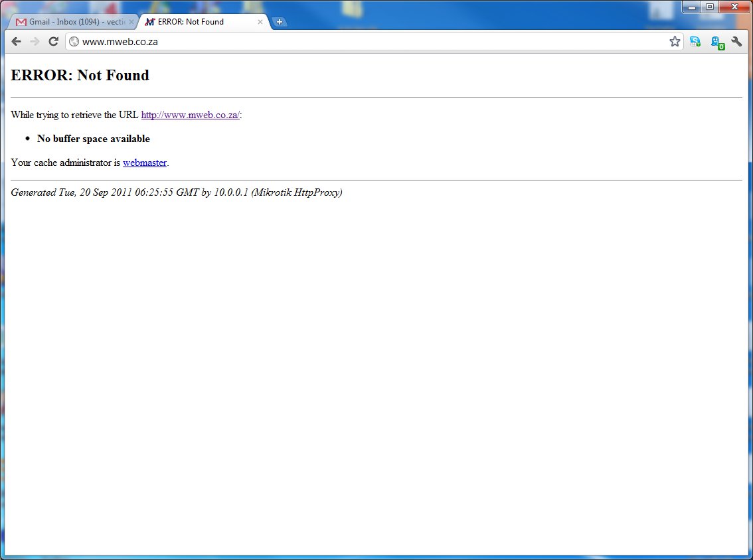Viewport: 753px width, 560px height.
Task: Minimize the browser window
Action: tap(691, 7)
